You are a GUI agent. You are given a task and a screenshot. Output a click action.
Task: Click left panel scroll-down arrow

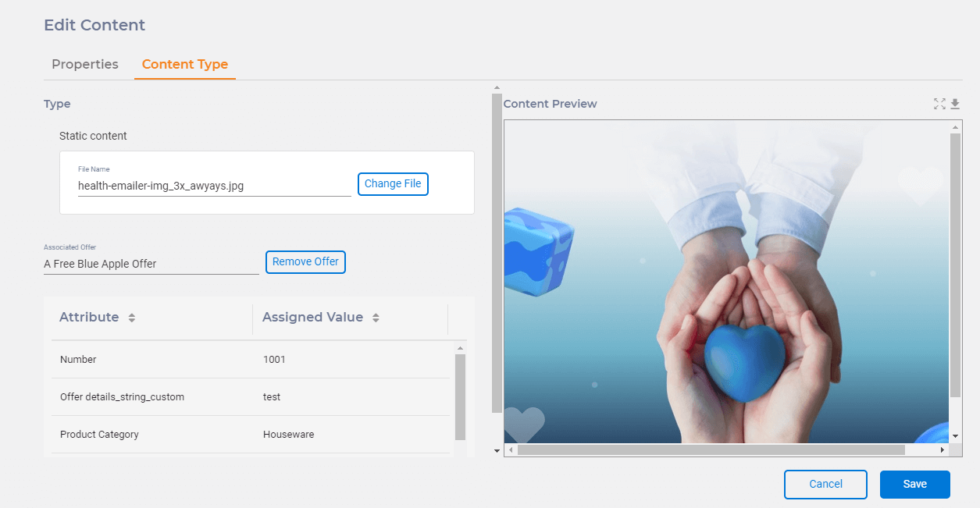tap(497, 450)
